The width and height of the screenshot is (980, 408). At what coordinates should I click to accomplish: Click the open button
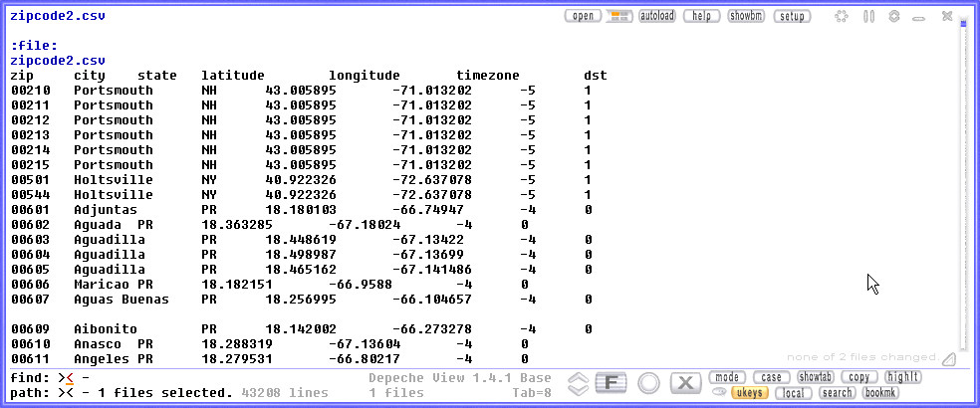coord(584,16)
